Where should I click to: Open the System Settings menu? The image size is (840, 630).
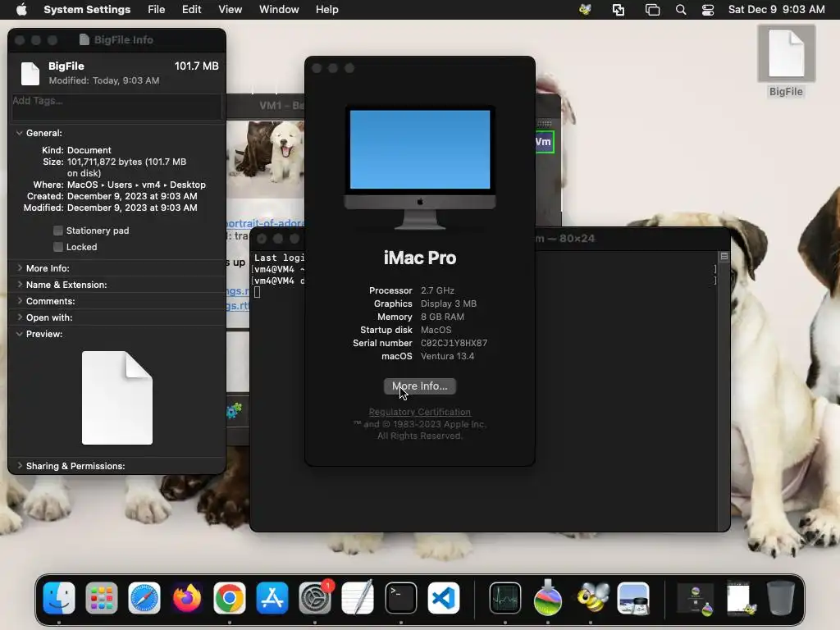coord(87,10)
